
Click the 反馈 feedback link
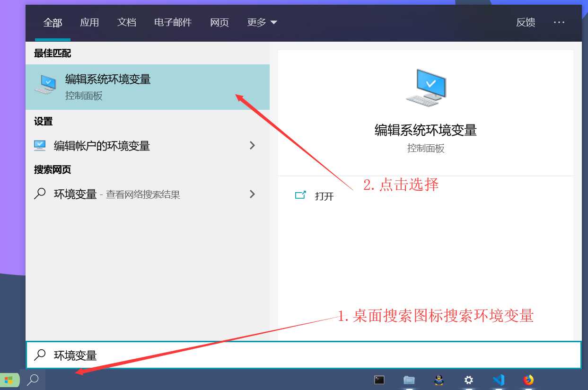526,23
